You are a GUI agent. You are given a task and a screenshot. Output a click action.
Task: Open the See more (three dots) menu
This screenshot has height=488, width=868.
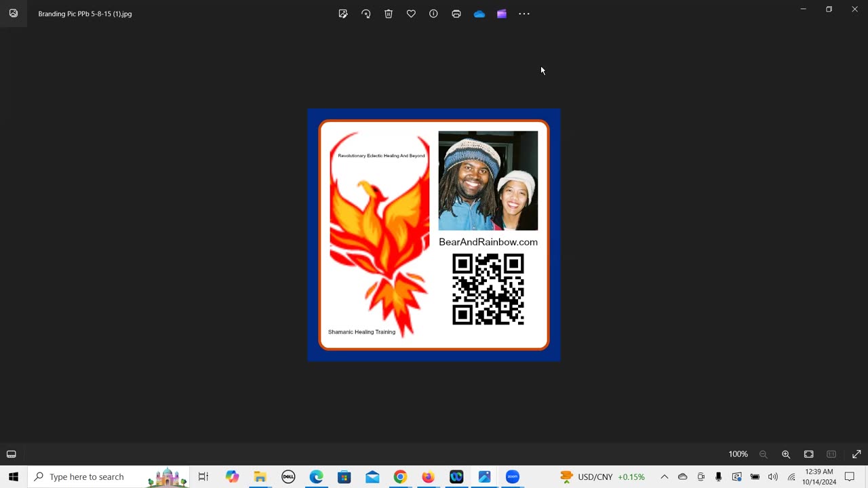(x=524, y=14)
